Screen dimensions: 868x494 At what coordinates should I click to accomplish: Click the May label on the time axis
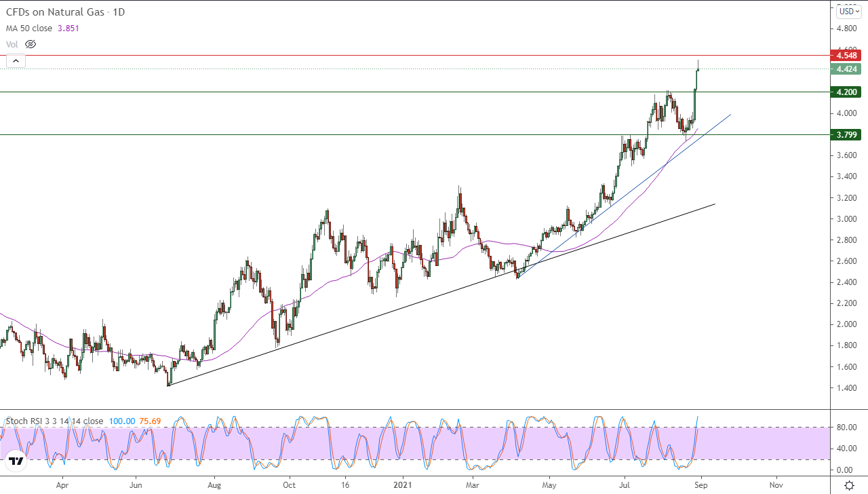[x=550, y=486]
